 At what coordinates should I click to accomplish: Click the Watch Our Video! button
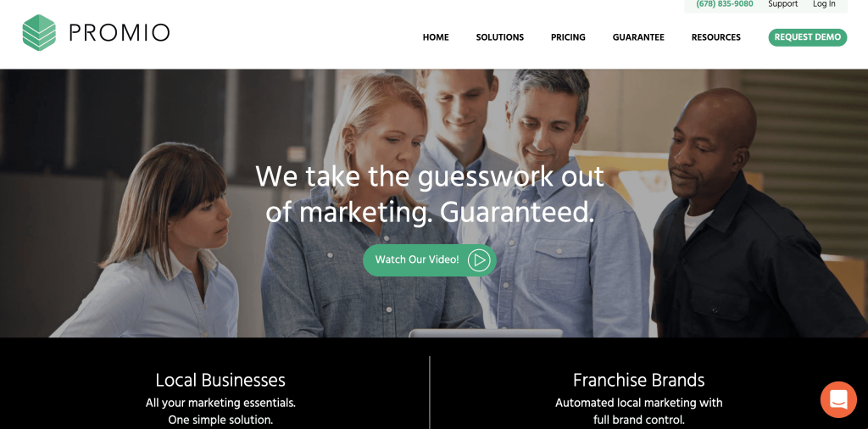[430, 259]
